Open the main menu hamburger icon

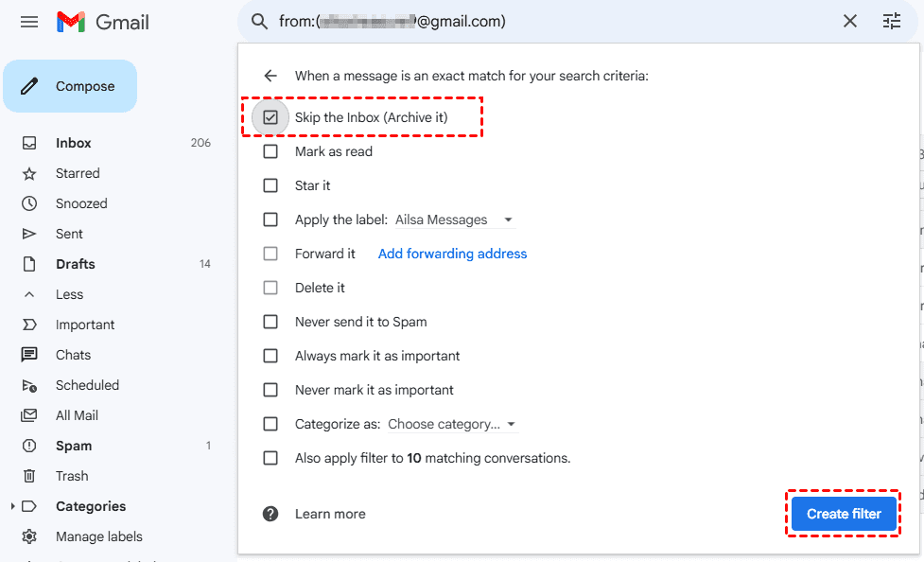(29, 22)
